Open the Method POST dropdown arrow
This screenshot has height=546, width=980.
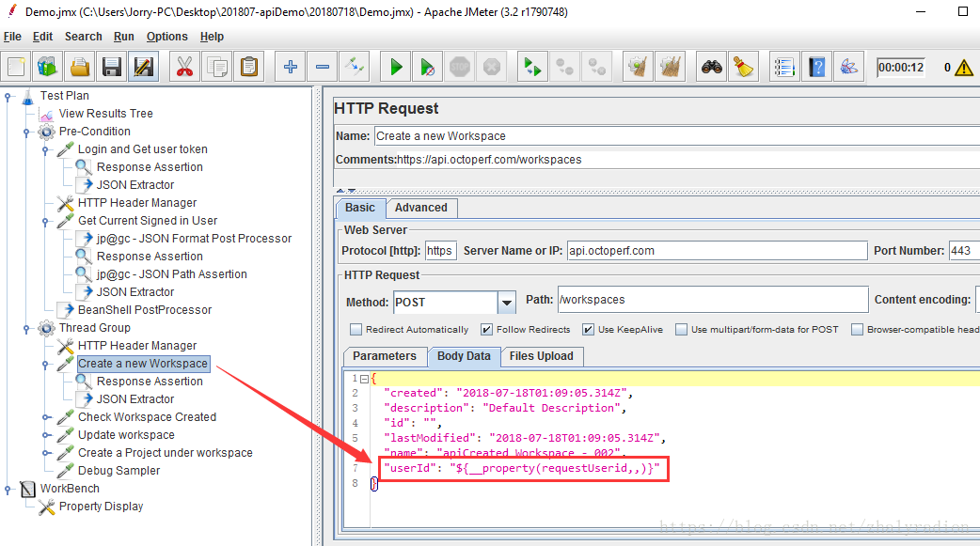click(507, 303)
